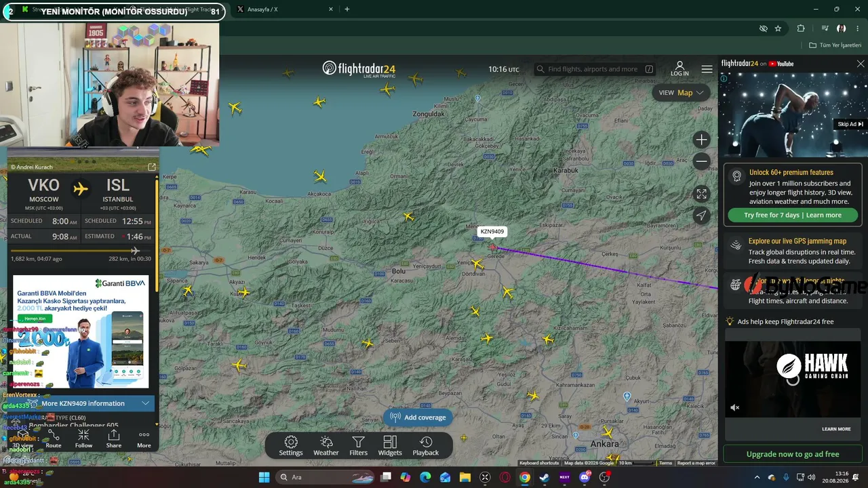Click LEARN MORE on the Hawk ad
Screen dimensions: 868x488
click(x=836, y=429)
